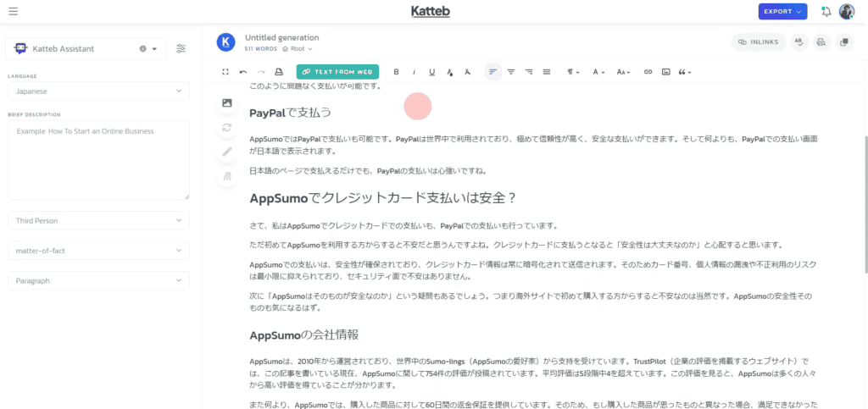The image size is (868, 409).
Task: Insert a hyperlink
Action: click(648, 72)
